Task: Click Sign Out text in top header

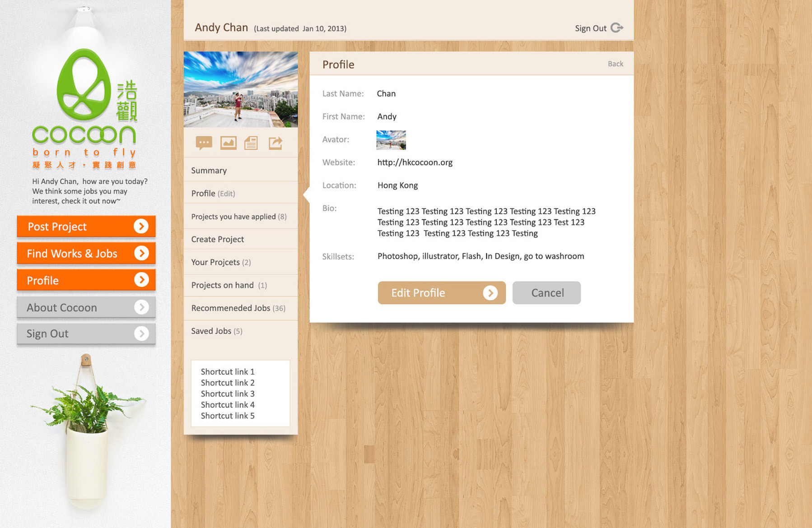Action: (x=590, y=28)
